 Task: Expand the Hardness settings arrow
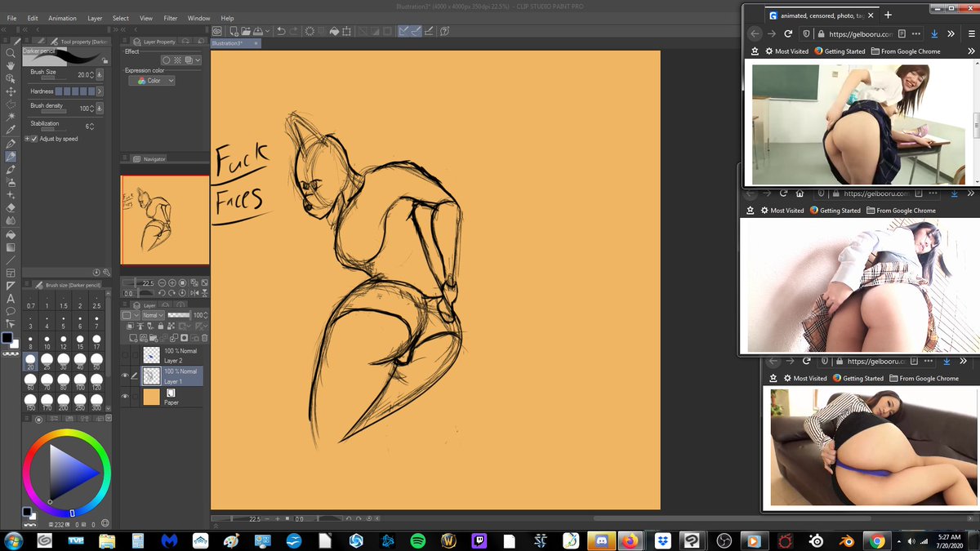click(x=100, y=91)
